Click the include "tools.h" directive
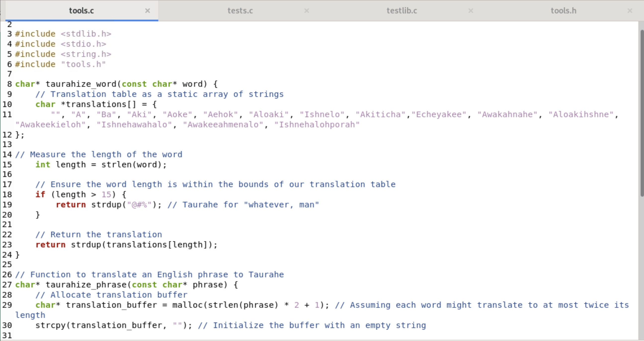This screenshot has height=341, width=644. tap(60, 64)
